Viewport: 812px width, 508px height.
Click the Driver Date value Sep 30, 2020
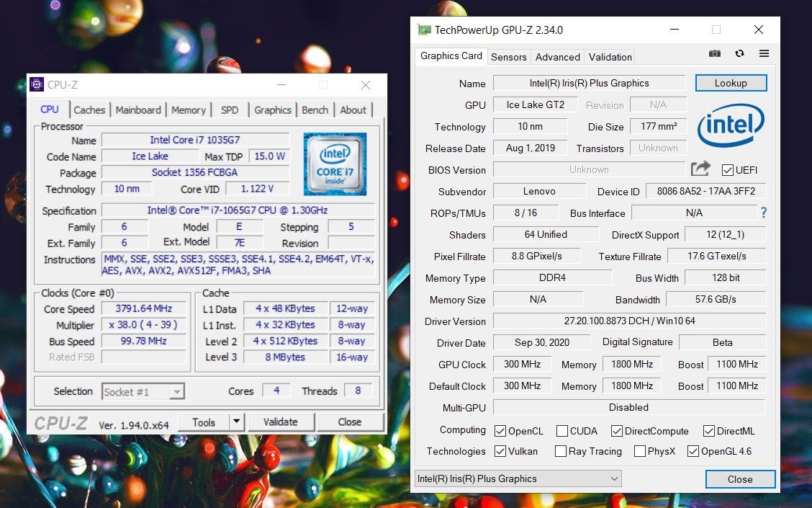click(541, 342)
